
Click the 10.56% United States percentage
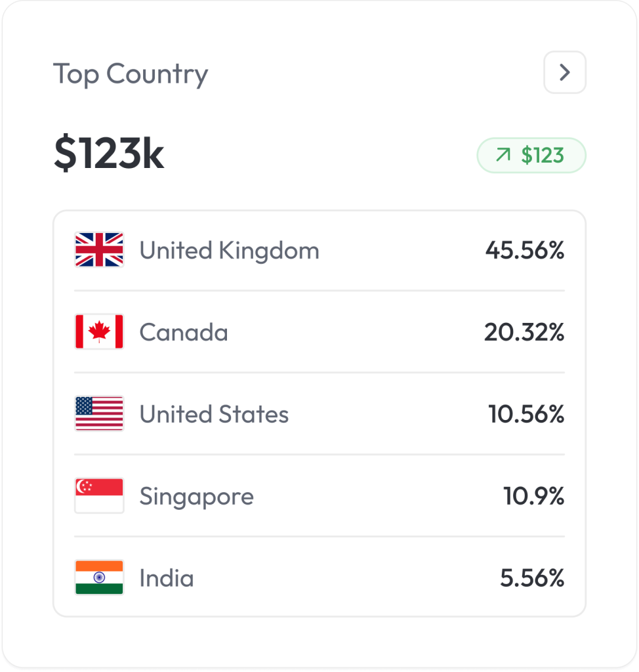pyautogui.click(x=526, y=415)
